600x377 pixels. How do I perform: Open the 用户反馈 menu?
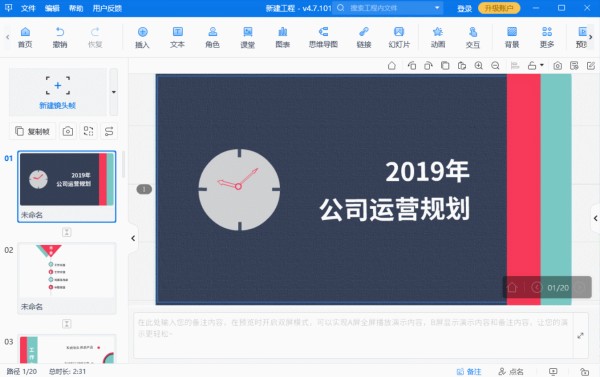click(107, 8)
